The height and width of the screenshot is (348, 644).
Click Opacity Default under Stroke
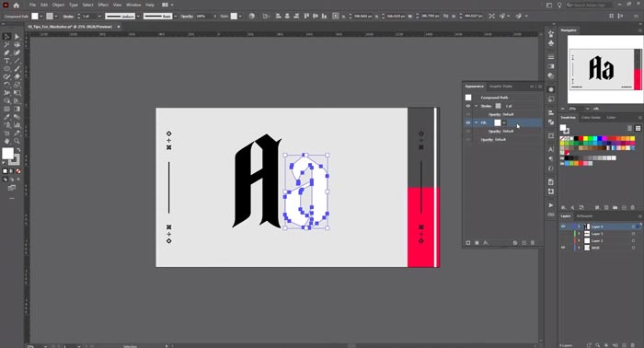click(x=500, y=114)
